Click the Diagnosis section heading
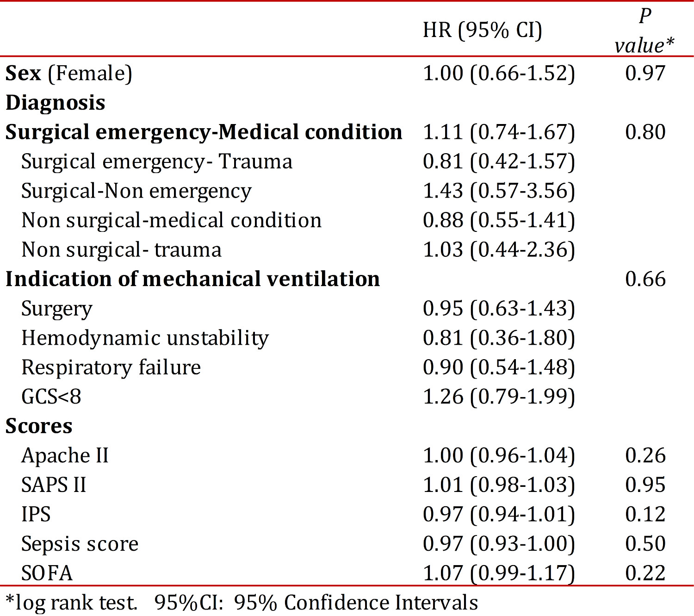 coord(56,103)
